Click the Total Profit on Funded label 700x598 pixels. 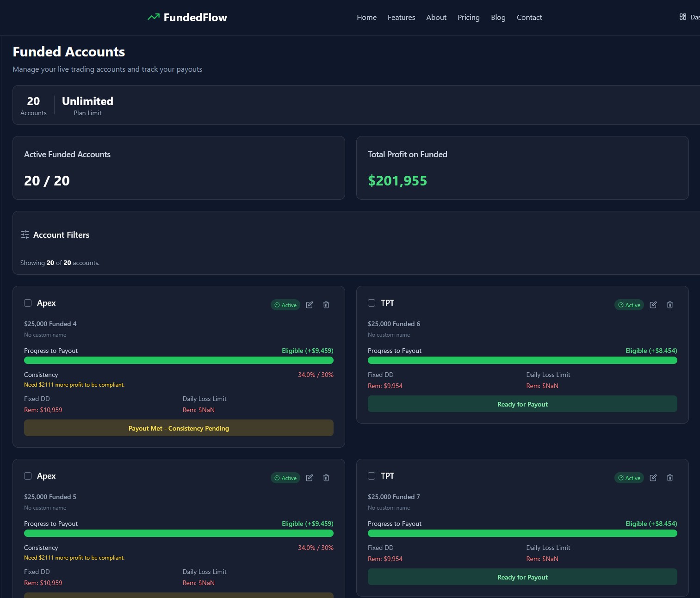coord(407,154)
